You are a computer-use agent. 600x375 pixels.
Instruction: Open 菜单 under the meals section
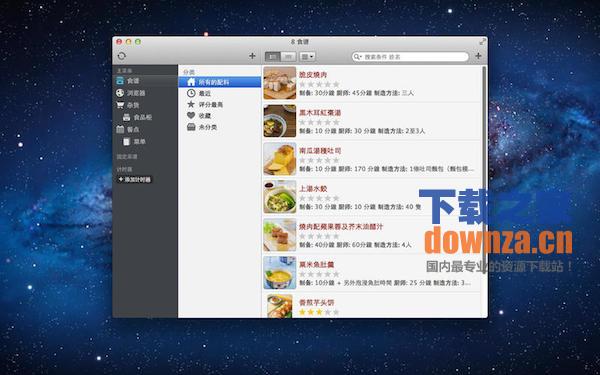tap(145, 142)
